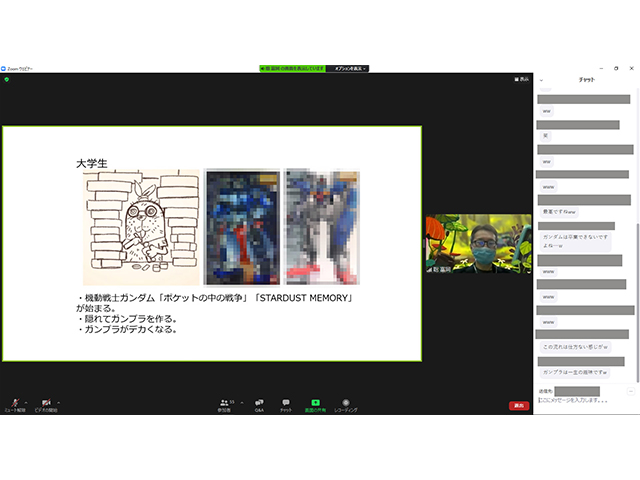Open the more options button beside recipient
This screenshot has height=480, width=640.
point(631,391)
